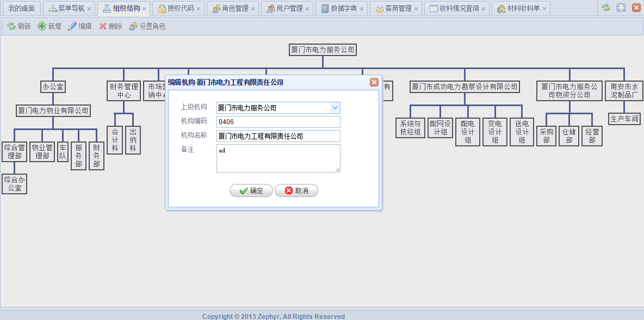Select the 生产车间 node
The image size is (644, 320).
(624, 119)
